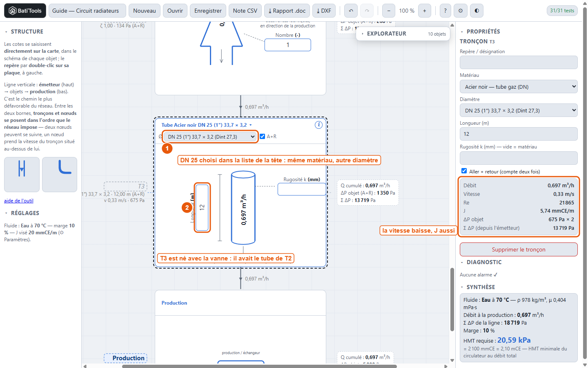The image size is (588, 368).
Task: Click the Ouvrir toolbar button
Action: click(175, 11)
